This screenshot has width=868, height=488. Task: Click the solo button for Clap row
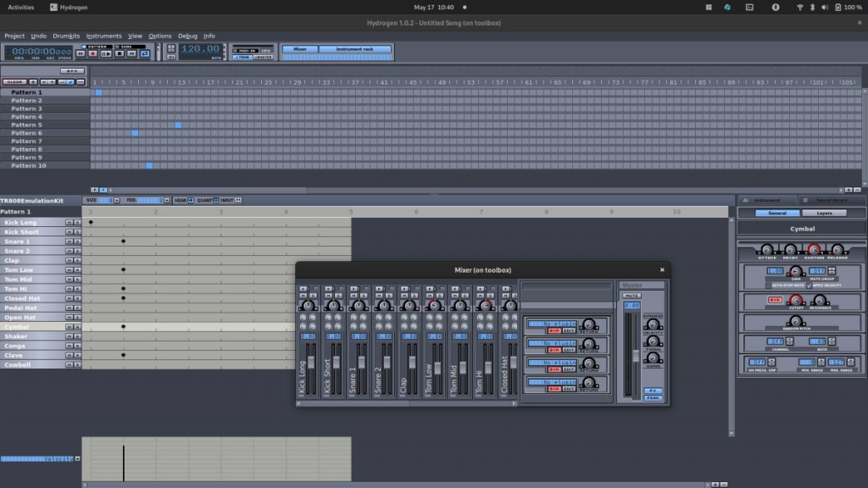77,261
